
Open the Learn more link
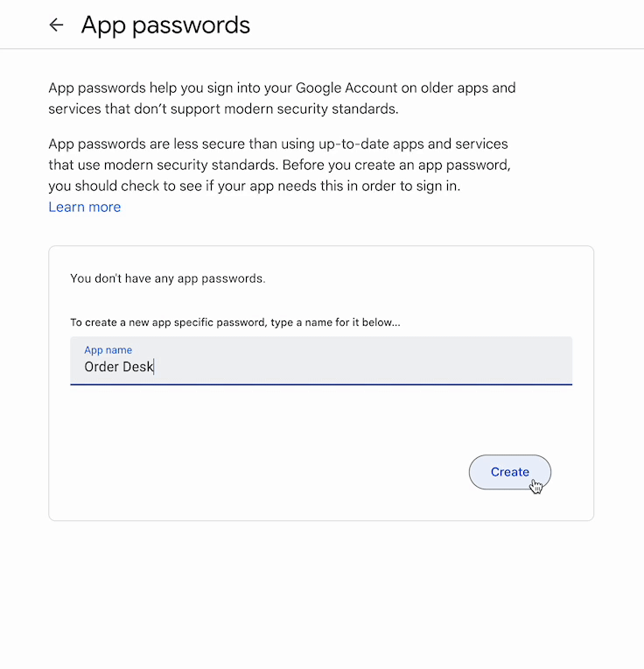85,207
